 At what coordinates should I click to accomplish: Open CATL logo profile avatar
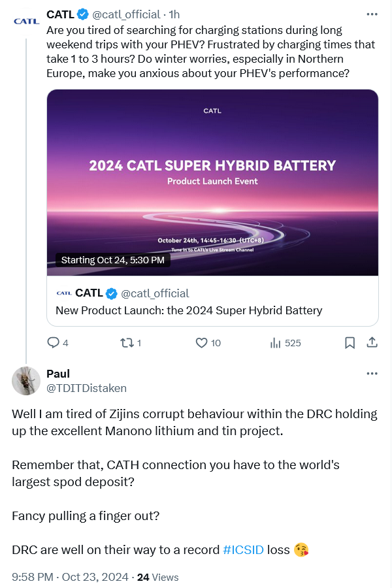[x=26, y=21]
